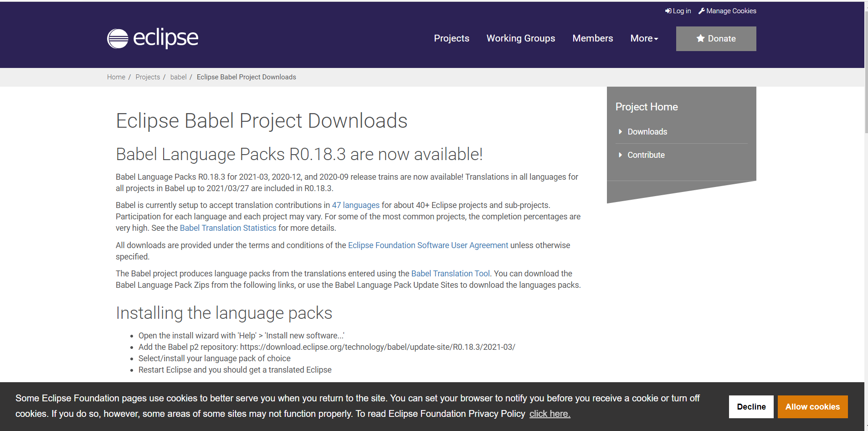The height and width of the screenshot is (431, 868).
Task: Click the 'Installing the language packs' heading
Action: coord(224,313)
